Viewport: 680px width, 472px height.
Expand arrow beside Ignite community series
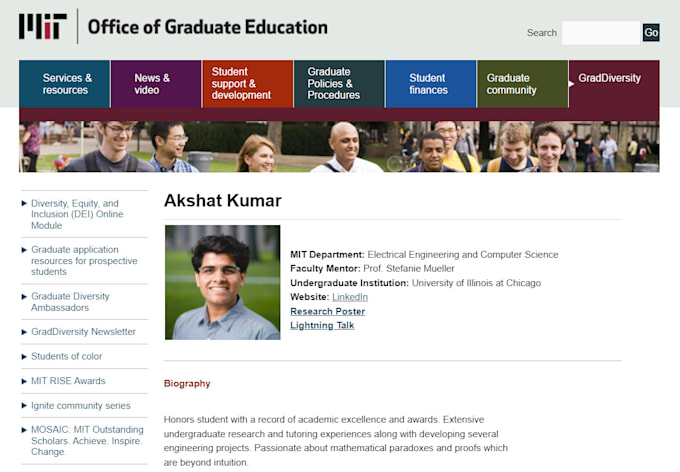coord(24,406)
